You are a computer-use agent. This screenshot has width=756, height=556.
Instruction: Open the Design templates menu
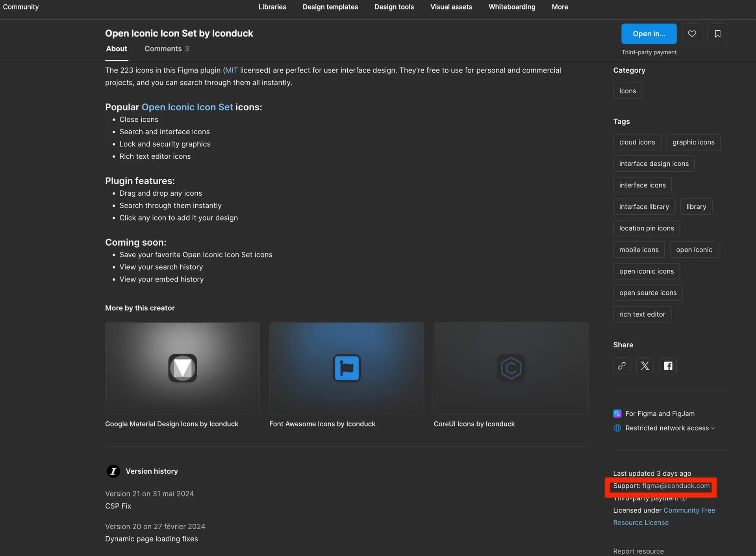[x=330, y=7]
